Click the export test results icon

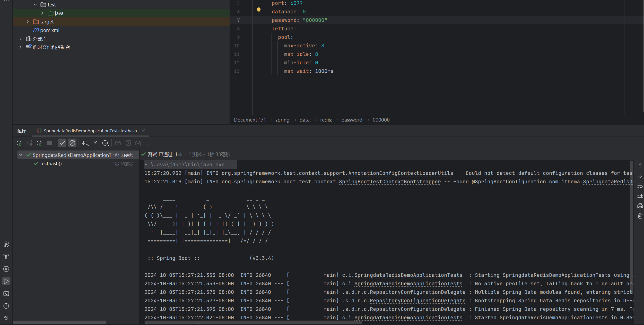point(128,143)
